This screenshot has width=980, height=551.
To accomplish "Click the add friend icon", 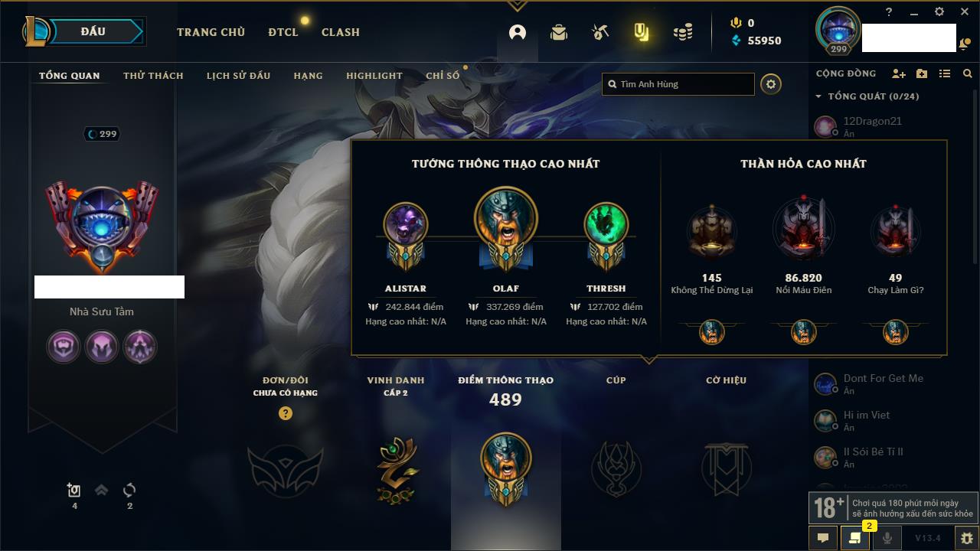I will (899, 73).
